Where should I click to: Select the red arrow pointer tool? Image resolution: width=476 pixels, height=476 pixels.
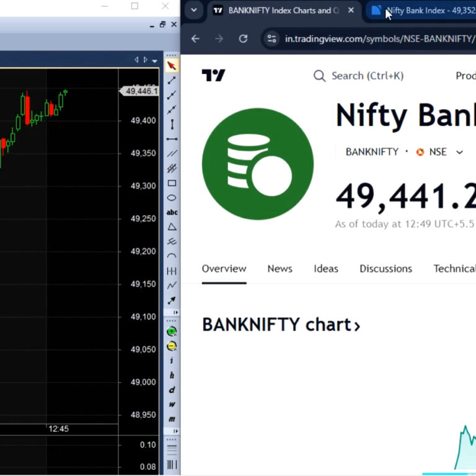(x=172, y=66)
